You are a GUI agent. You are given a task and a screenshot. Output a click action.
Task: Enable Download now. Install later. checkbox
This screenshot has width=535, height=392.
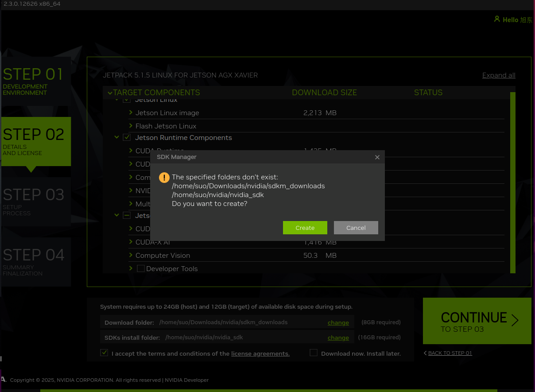(x=314, y=353)
